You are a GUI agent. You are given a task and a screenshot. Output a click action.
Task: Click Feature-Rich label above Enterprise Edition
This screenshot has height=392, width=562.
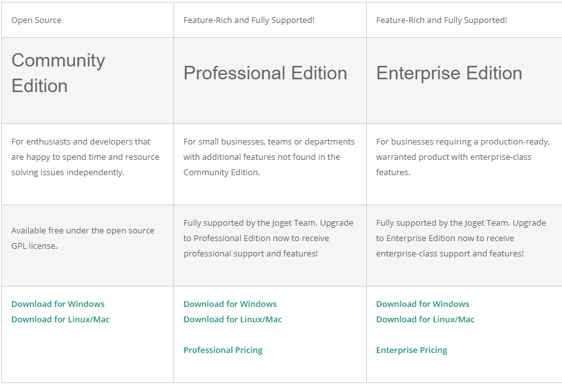coord(441,20)
